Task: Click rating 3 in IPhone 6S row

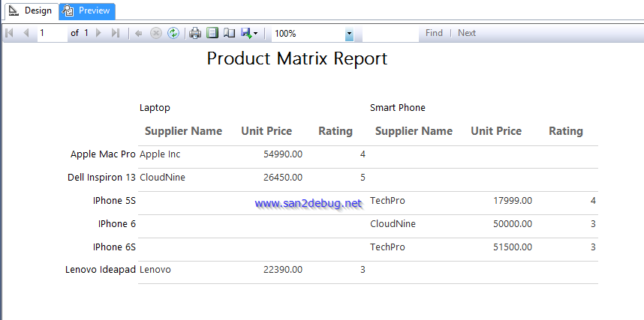Action: click(593, 247)
